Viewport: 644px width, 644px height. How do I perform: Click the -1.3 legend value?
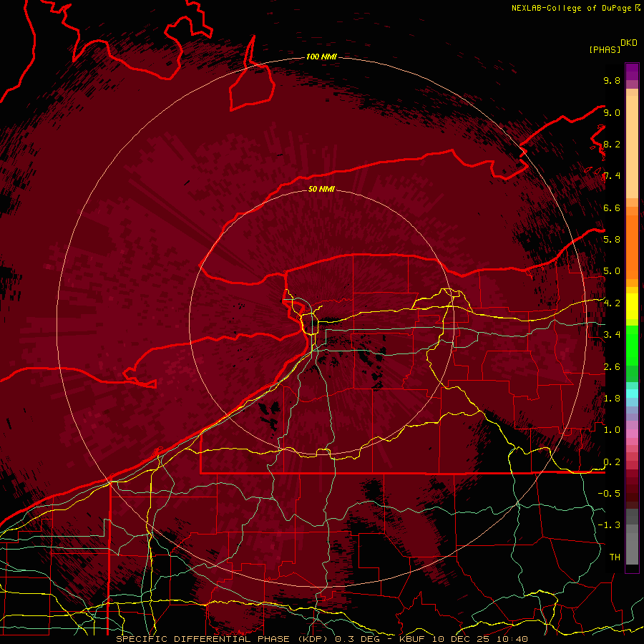(x=609, y=525)
